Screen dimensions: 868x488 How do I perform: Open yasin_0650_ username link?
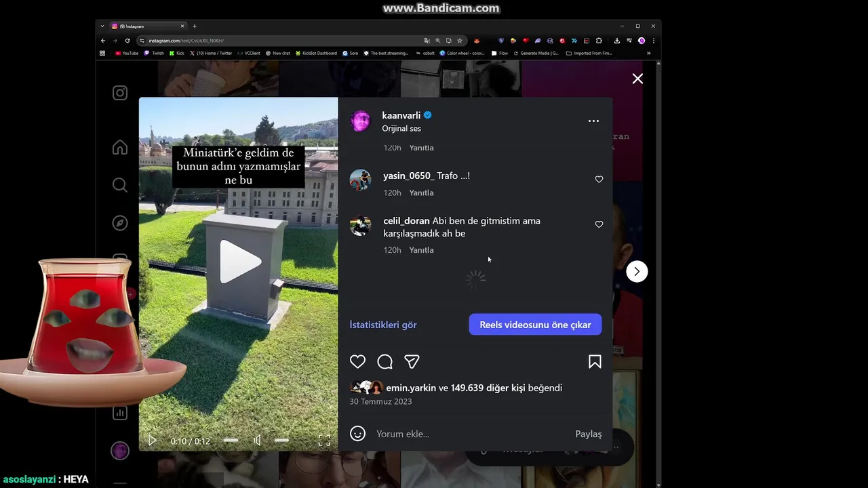(x=409, y=176)
